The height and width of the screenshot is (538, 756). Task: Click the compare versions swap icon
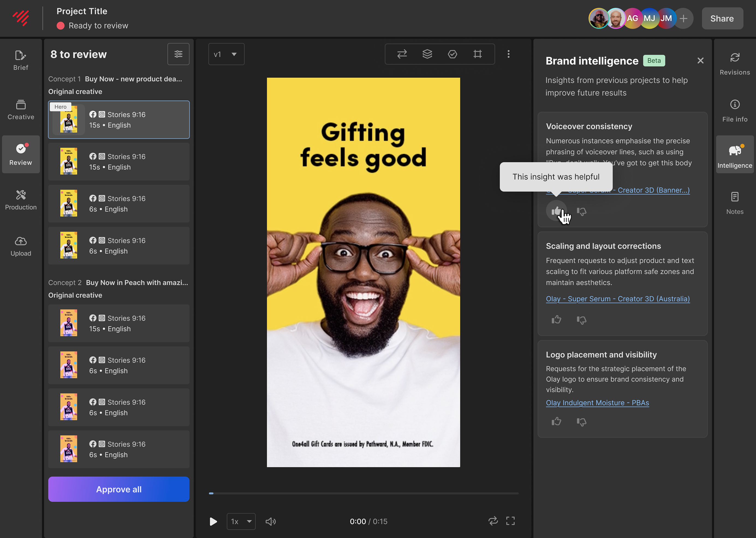[x=402, y=54]
